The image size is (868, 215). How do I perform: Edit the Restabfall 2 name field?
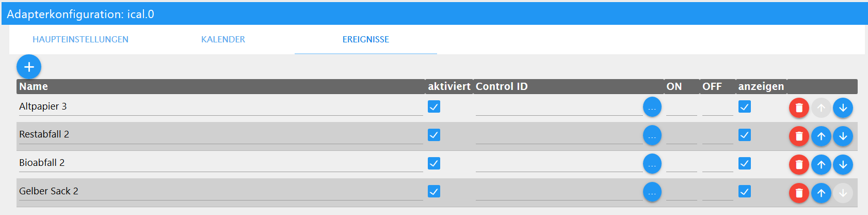220,134
